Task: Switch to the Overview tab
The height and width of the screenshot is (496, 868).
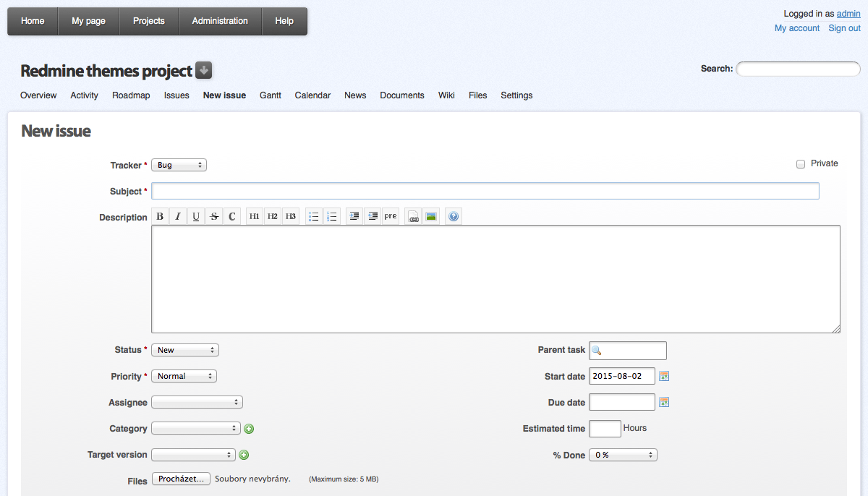Action: (x=38, y=95)
